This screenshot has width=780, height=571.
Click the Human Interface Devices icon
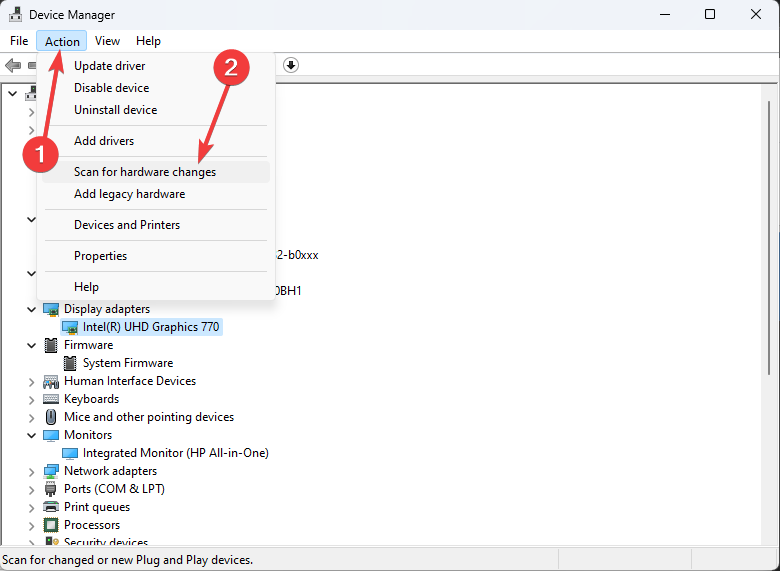tap(51, 381)
